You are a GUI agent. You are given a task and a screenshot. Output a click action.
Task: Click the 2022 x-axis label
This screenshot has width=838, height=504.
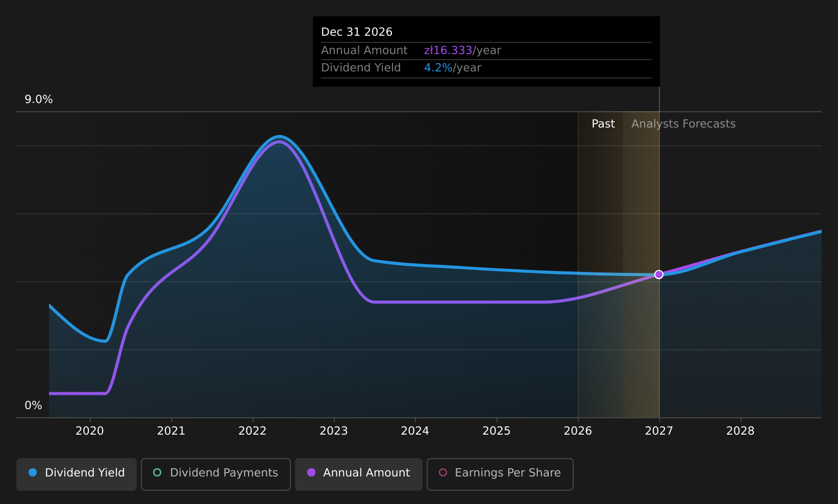tap(253, 431)
